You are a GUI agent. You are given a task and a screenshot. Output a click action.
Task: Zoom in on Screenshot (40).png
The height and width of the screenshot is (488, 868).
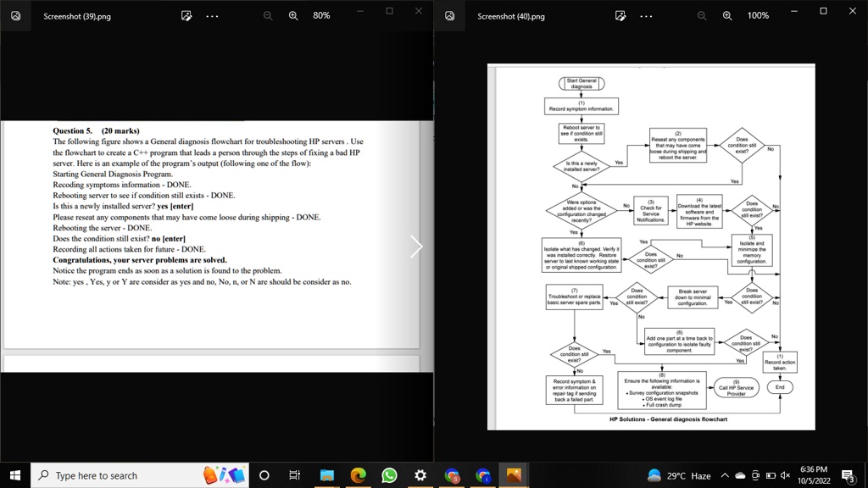(x=726, y=15)
